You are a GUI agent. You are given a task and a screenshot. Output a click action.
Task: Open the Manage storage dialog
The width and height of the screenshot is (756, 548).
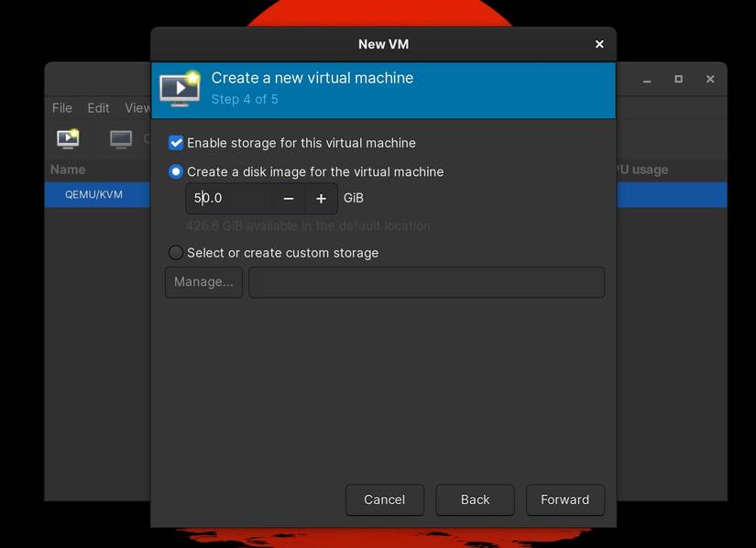[203, 281]
